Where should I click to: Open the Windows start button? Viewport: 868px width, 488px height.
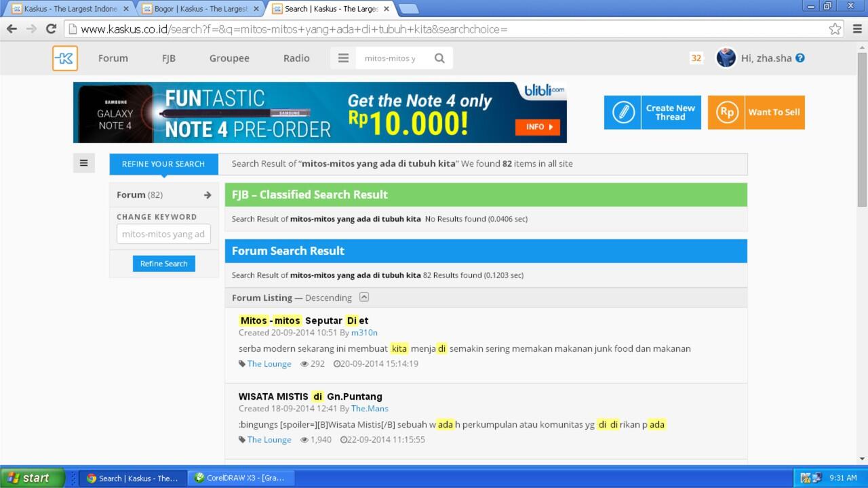tap(33, 478)
